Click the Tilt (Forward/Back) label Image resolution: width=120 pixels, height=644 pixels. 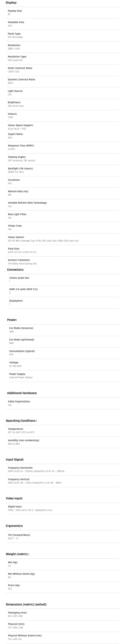coord(19,535)
